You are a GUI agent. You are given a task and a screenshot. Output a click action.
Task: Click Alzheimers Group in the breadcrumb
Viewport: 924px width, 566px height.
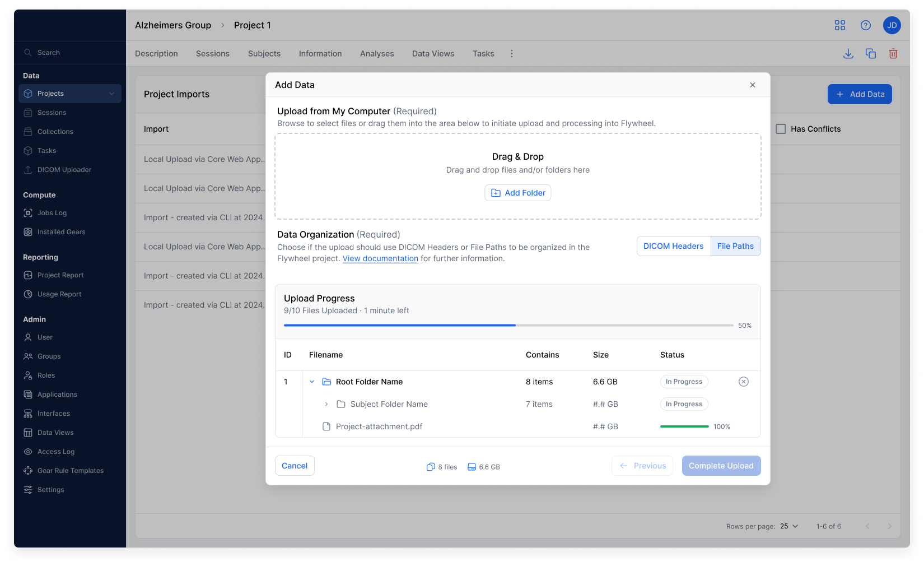click(173, 25)
